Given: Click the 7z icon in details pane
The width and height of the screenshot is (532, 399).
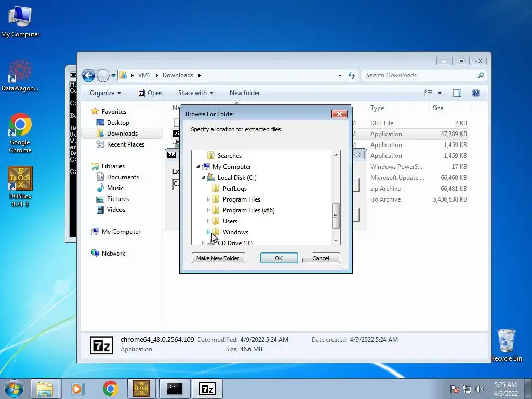Looking at the screenshot, I should click(101, 345).
